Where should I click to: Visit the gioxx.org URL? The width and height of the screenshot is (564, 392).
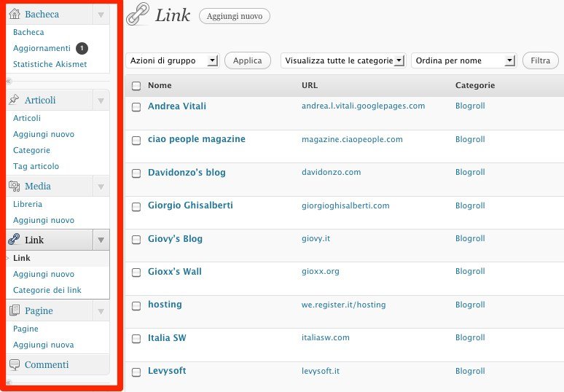coord(320,272)
